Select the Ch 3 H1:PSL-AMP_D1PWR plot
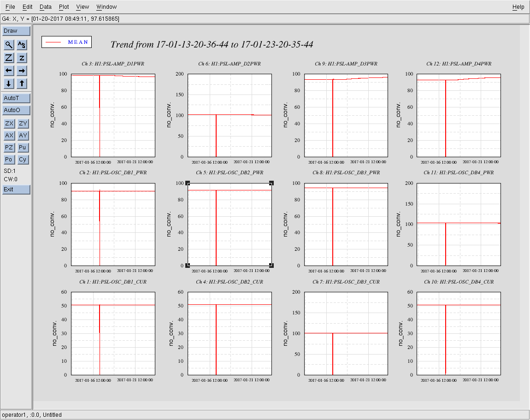This screenshot has height=420, width=530. [113, 115]
